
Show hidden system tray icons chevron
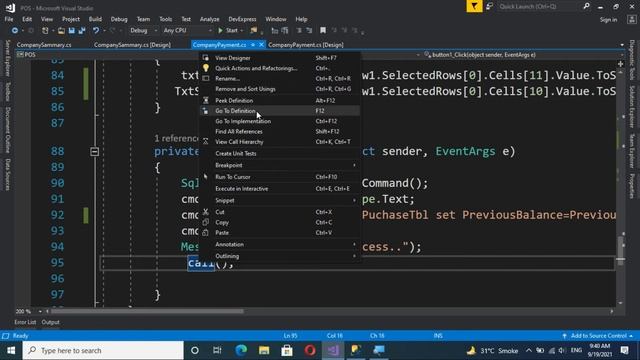point(529,350)
